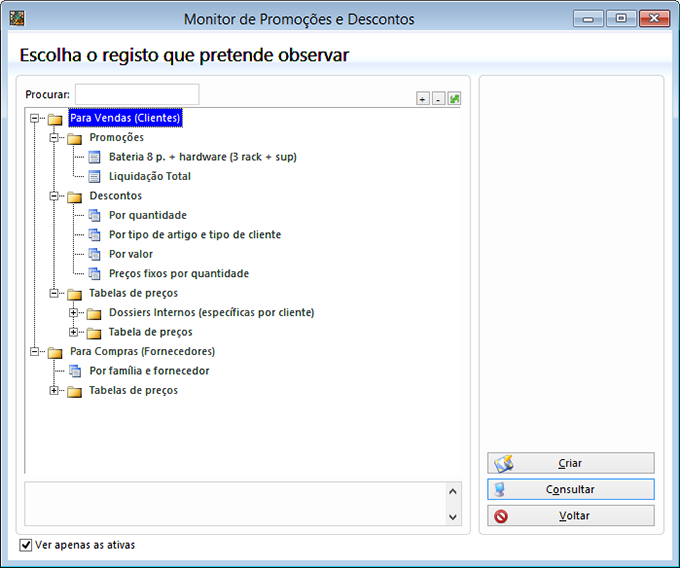Click the Promoções folder icon

click(x=75, y=138)
